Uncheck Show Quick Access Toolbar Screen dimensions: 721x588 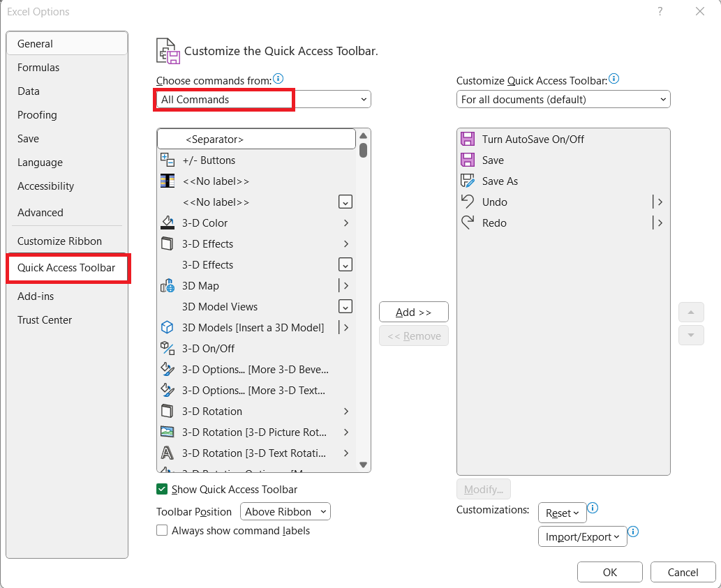(x=162, y=489)
